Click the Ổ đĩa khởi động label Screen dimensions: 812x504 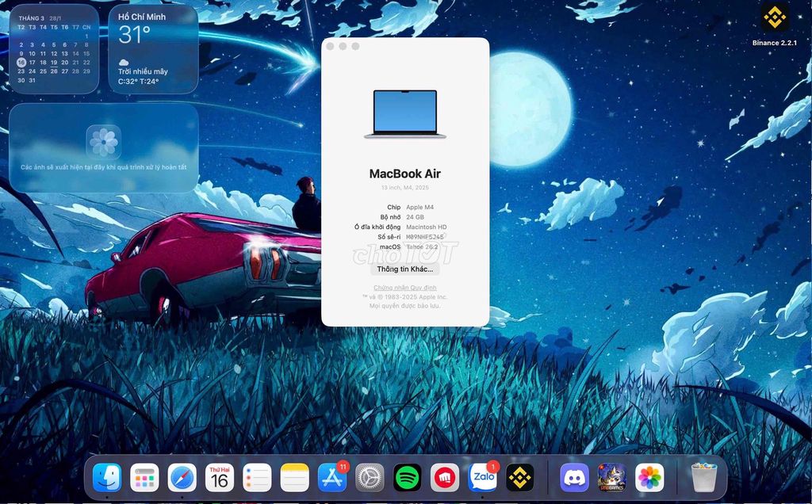pyautogui.click(x=377, y=227)
